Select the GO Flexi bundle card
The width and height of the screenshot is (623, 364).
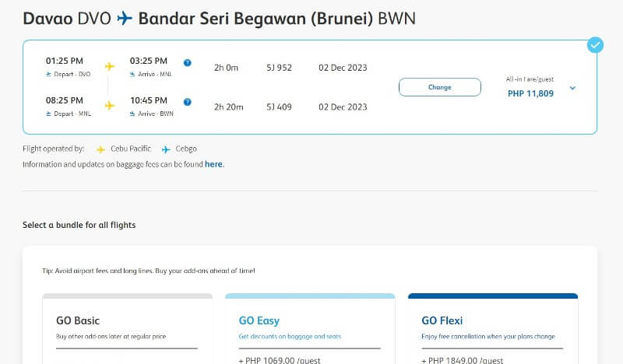click(x=493, y=329)
